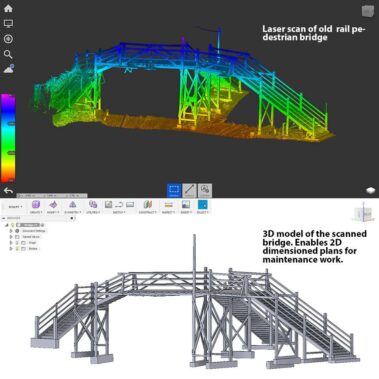The height and width of the screenshot is (379, 379).
Task: Select the purple pyramid toolbar icon
Action: point(72,204)
